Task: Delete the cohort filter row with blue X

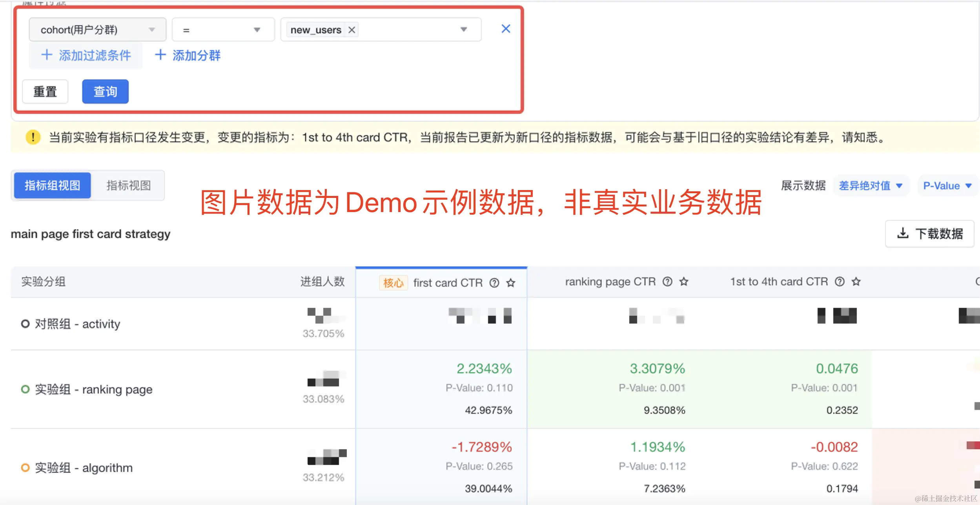Action: tap(506, 29)
